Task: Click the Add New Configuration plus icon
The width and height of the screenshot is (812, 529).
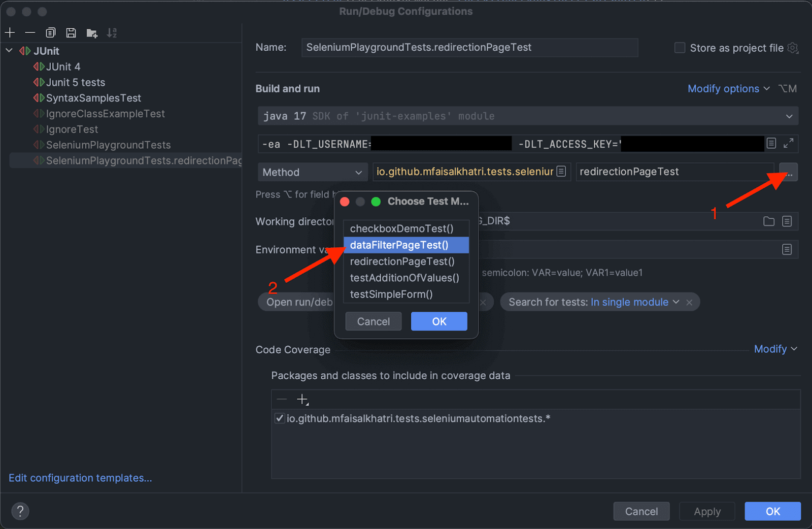Action: 10,33
